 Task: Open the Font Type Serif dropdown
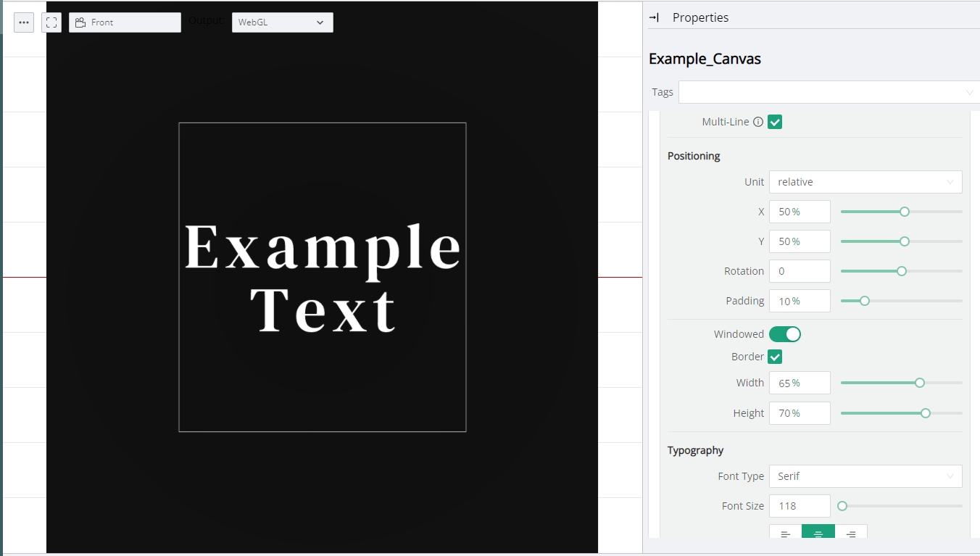pos(865,476)
